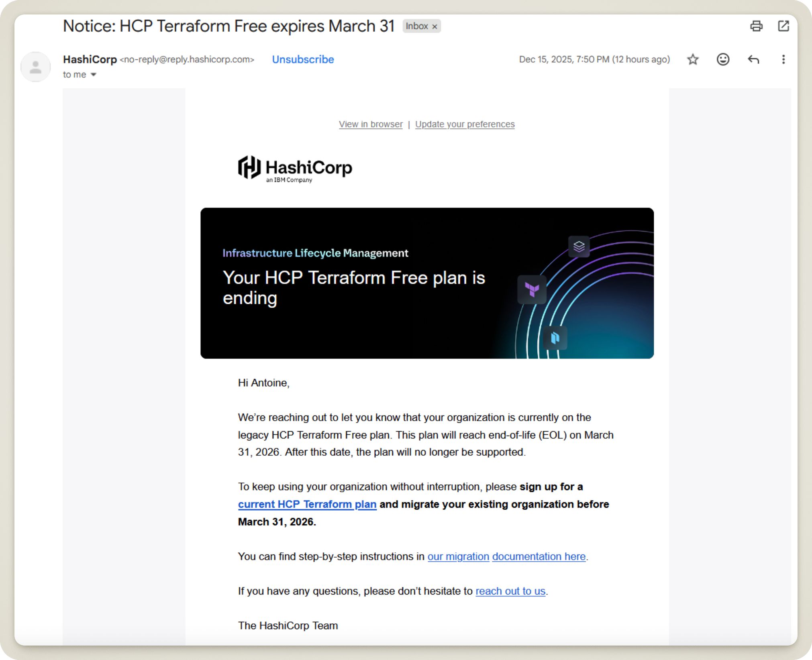The height and width of the screenshot is (660, 812).
Task: Open 'View in browser' link
Action: pyautogui.click(x=370, y=124)
